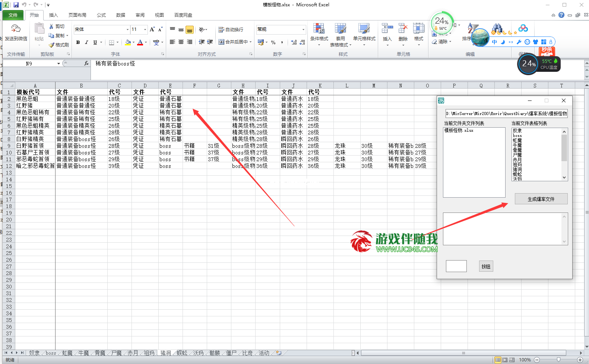Toggle align text right
The image size is (589, 364).
[190, 42]
